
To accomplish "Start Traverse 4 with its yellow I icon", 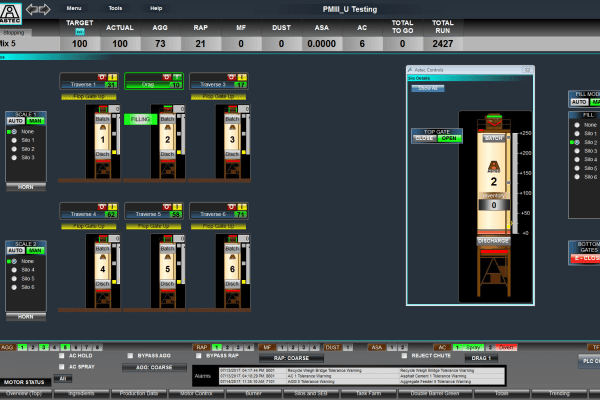I will point(112,207).
